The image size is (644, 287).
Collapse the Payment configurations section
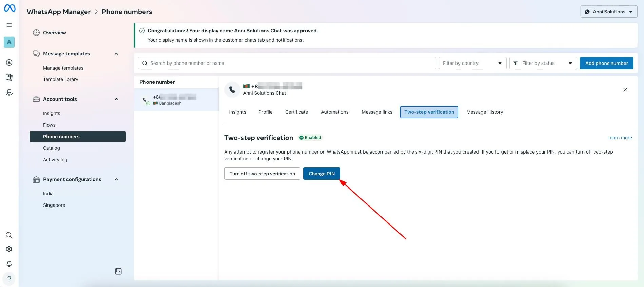(116, 179)
